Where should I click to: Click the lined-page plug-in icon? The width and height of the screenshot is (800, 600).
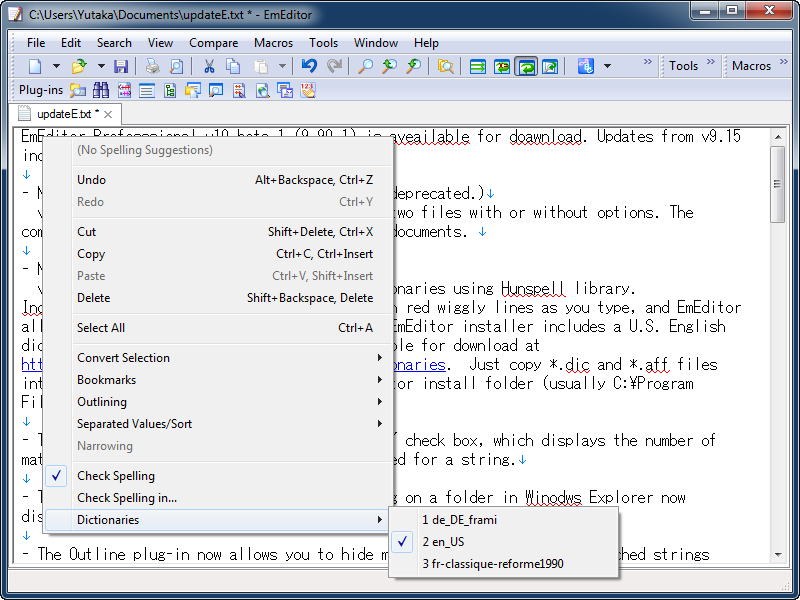coord(147,90)
